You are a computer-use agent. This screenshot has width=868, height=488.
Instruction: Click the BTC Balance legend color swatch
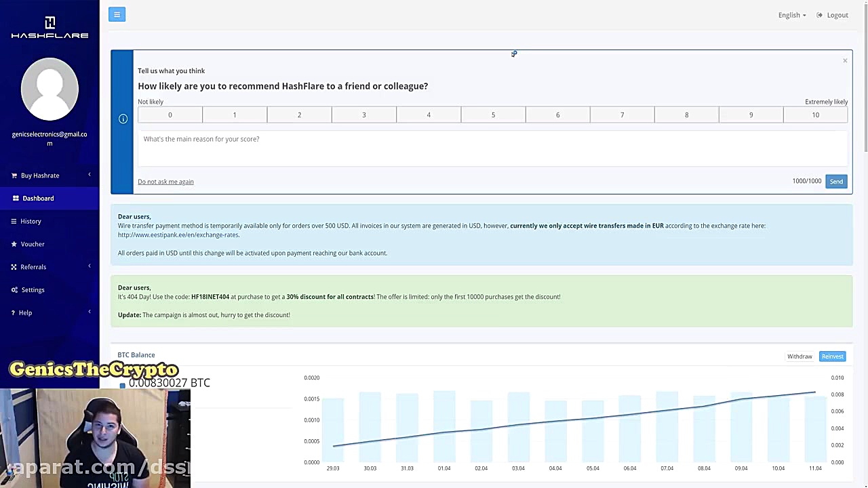pyautogui.click(x=123, y=386)
